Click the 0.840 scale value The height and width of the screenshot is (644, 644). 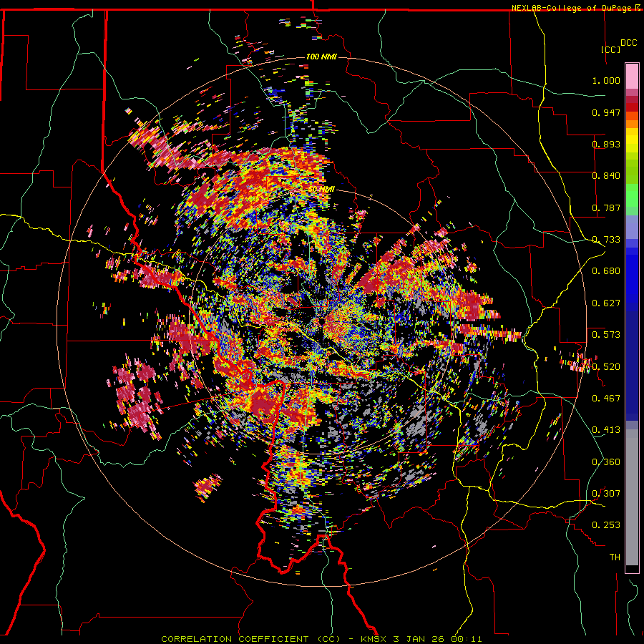[x=606, y=176]
